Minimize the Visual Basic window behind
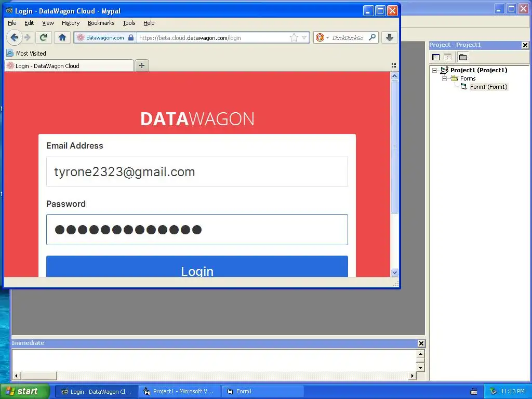This screenshot has height=399, width=532. coord(498,9)
